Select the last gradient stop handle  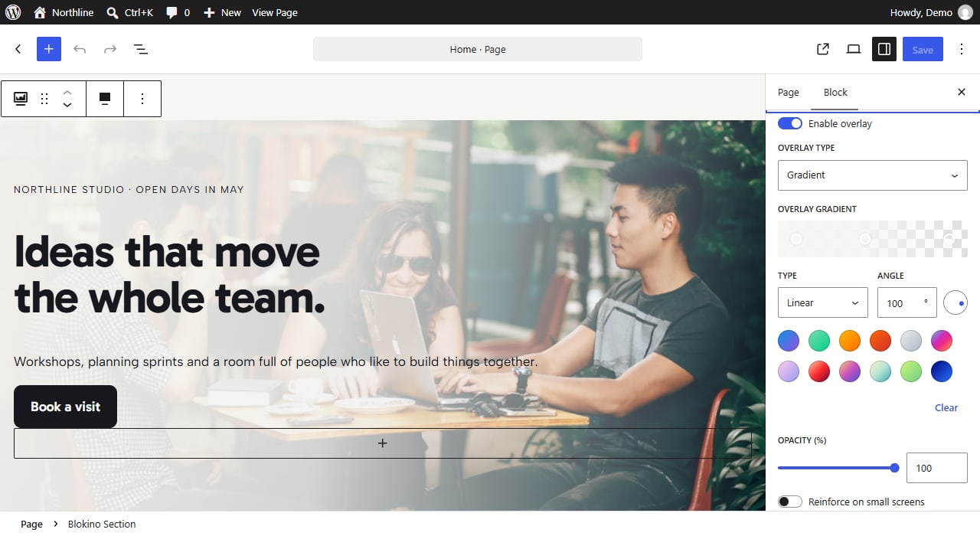click(949, 240)
